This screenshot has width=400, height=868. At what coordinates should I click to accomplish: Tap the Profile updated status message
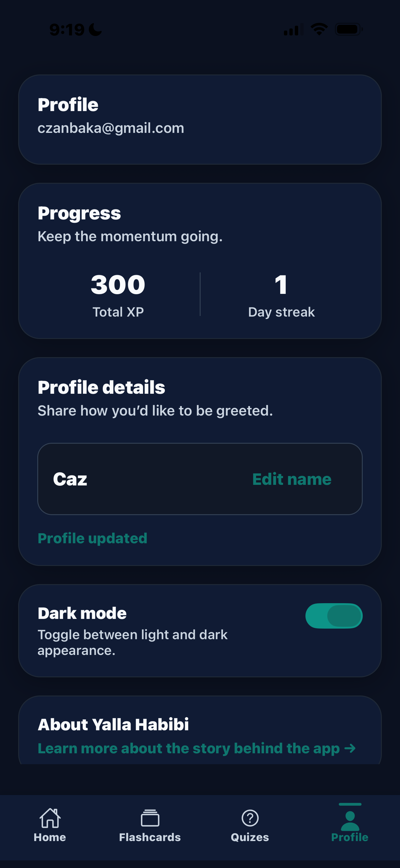[92, 538]
